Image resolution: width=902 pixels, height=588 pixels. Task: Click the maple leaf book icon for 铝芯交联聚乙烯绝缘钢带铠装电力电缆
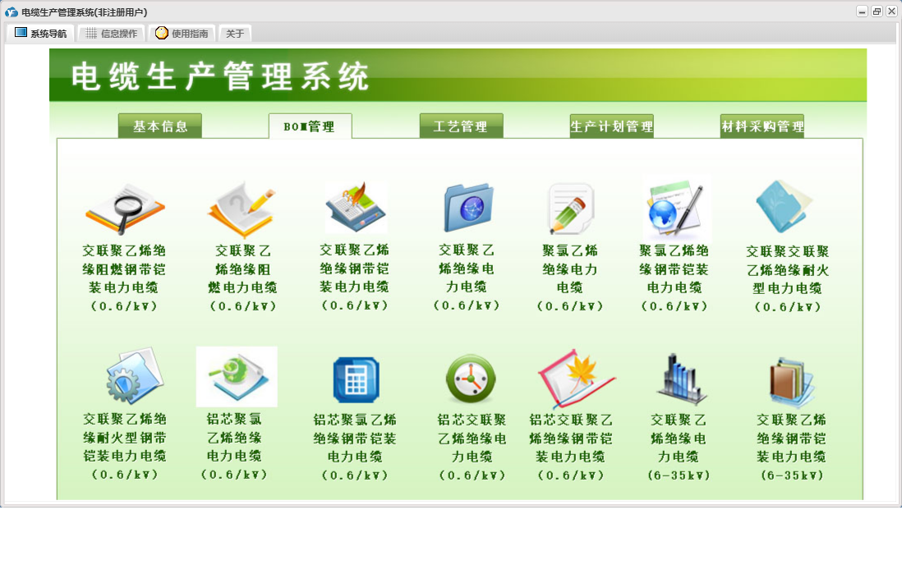[577, 378]
